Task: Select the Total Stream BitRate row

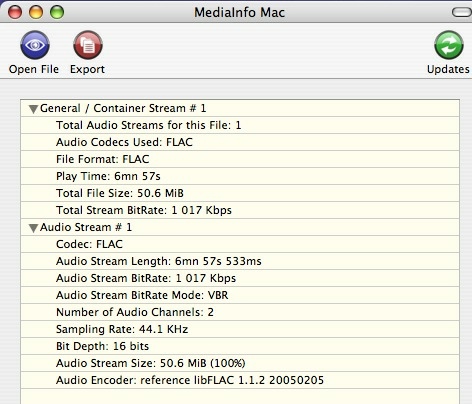Action: [240, 210]
